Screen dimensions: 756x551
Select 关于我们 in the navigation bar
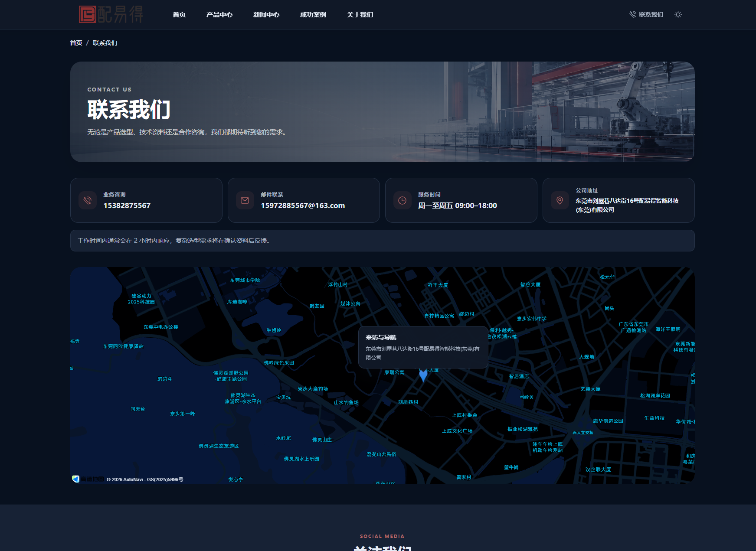(360, 14)
